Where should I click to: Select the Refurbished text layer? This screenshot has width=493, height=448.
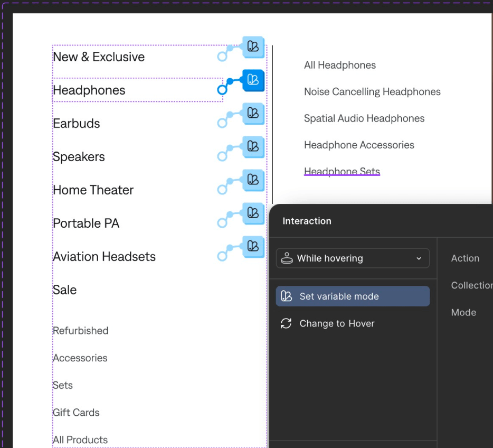(80, 331)
